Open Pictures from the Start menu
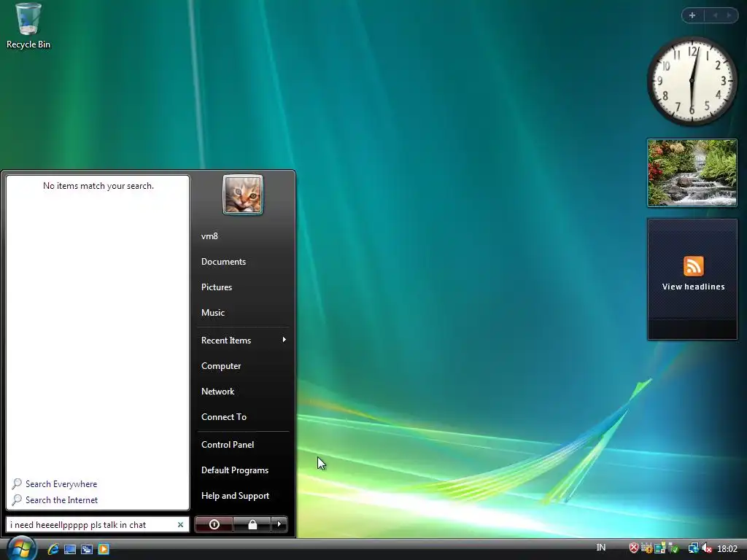 216,287
